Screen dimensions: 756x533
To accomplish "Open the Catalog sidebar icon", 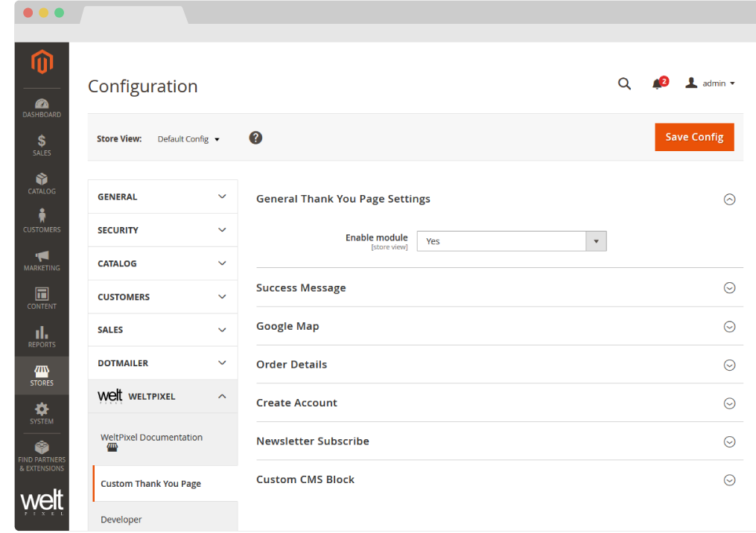I will point(42,182).
